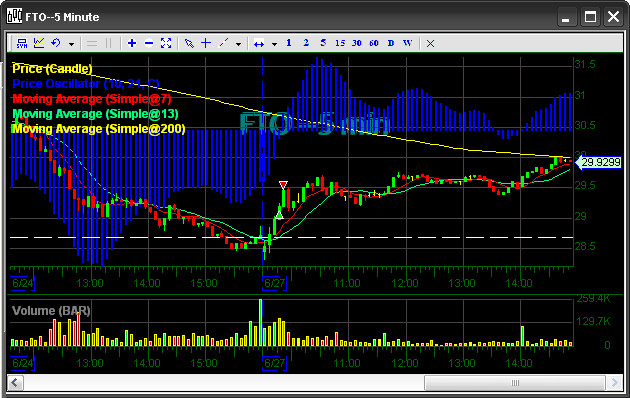Select the 60 minute interval button
The image size is (630, 398).
click(x=374, y=43)
